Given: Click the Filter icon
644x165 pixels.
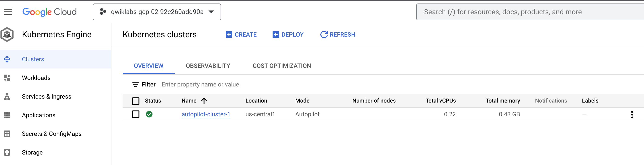Looking at the screenshot, I should [x=135, y=85].
